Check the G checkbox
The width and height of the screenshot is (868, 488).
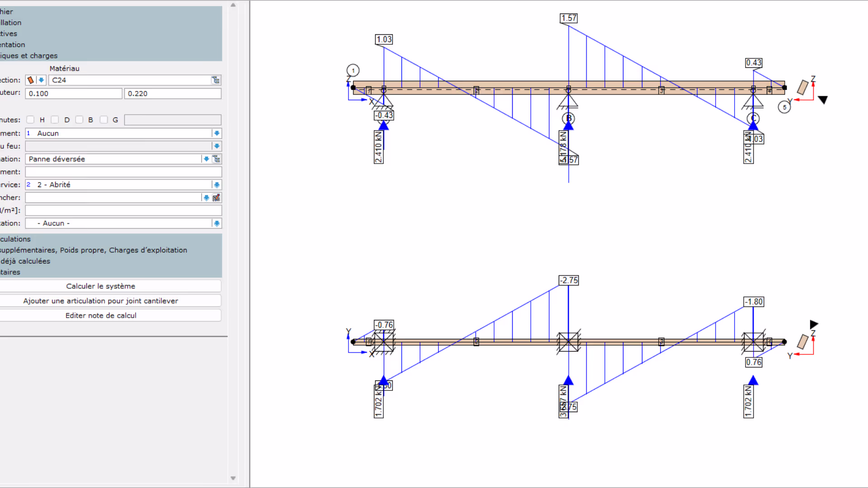(x=104, y=120)
